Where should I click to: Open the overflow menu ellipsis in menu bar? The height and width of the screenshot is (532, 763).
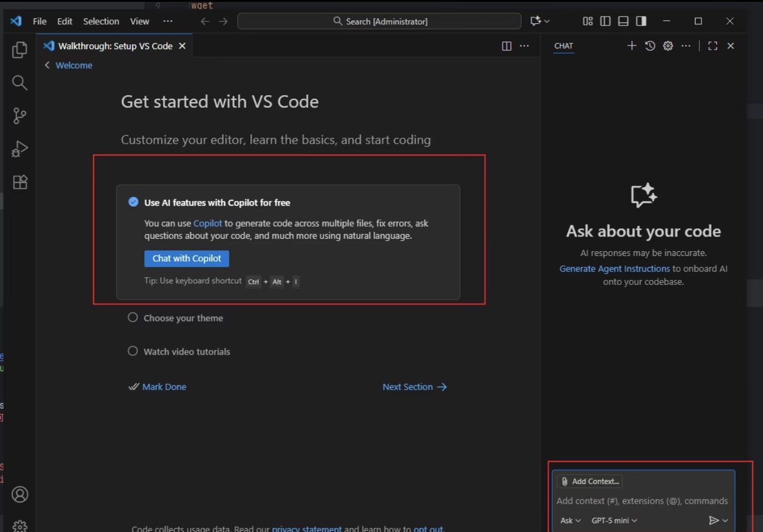pos(168,21)
